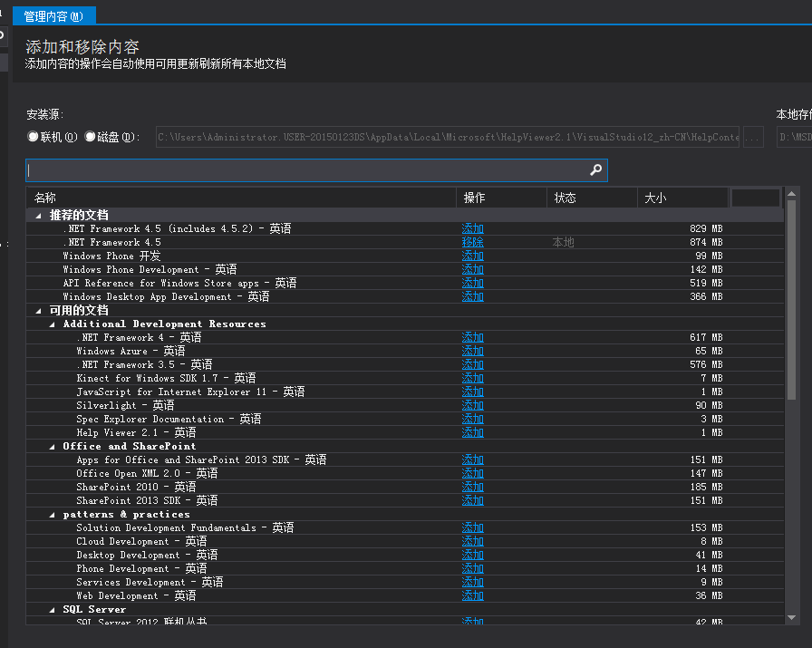Add .NET Framework 4 英语 documentation
Viewport: 812px width, 648px height.
pyautogui.click(x=472, y=337)
